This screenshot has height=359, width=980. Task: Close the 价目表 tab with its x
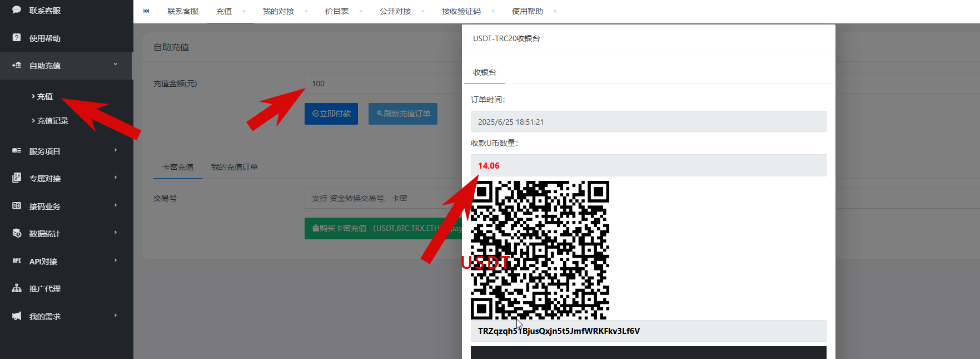[x=361, y=11]
